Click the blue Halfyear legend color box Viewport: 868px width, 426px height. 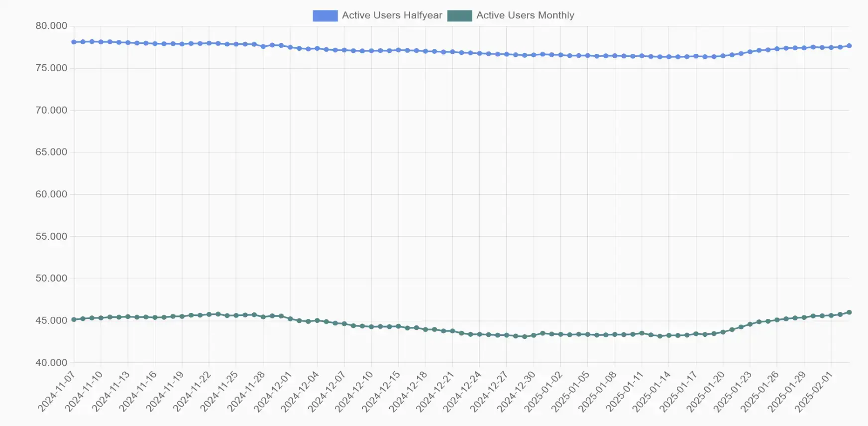[325, 16]
